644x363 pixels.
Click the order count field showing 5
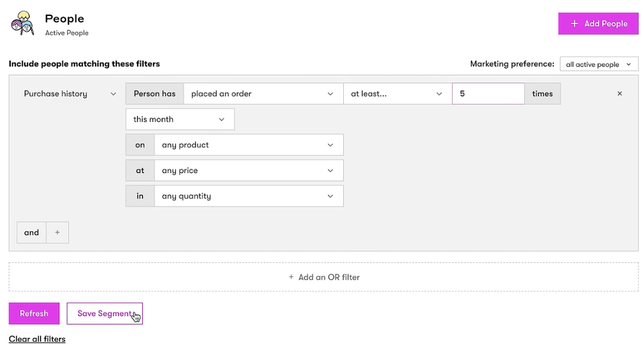[488, 93]
